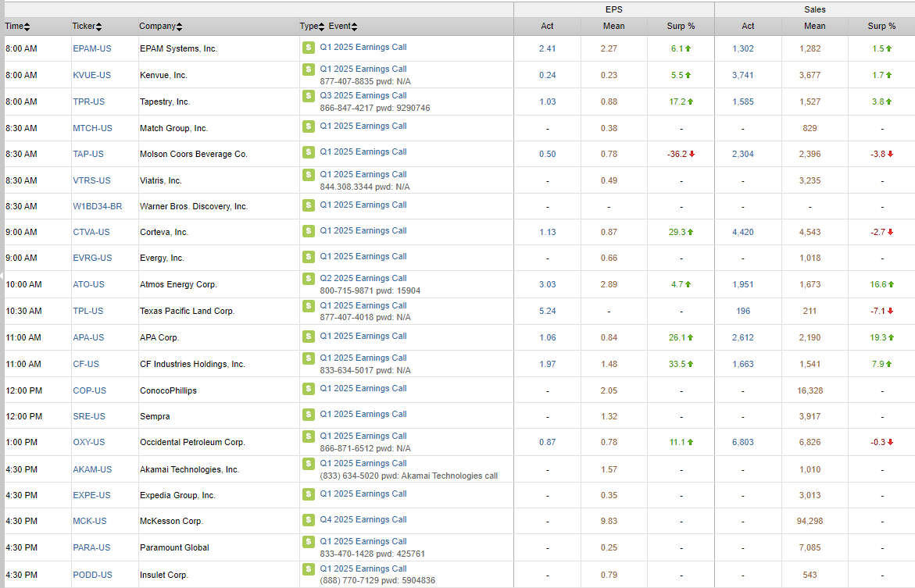Open Atmos Energy's Q2 2025 Earnings Call

(363, 278)
